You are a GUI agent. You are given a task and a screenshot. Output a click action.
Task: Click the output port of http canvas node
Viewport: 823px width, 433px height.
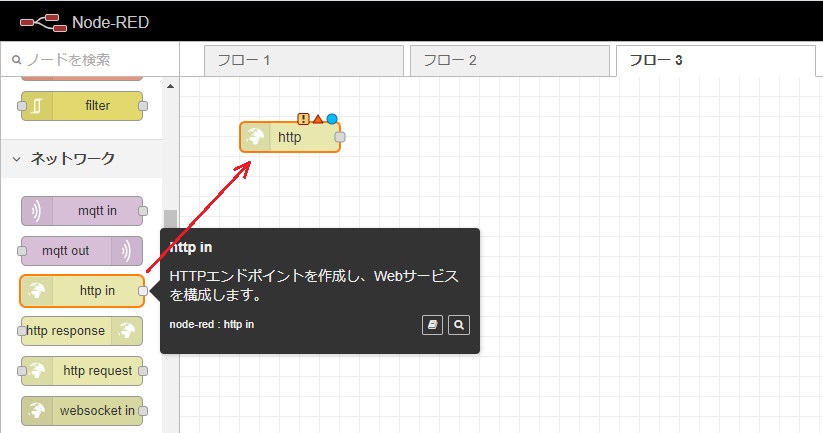pos(340,137)
